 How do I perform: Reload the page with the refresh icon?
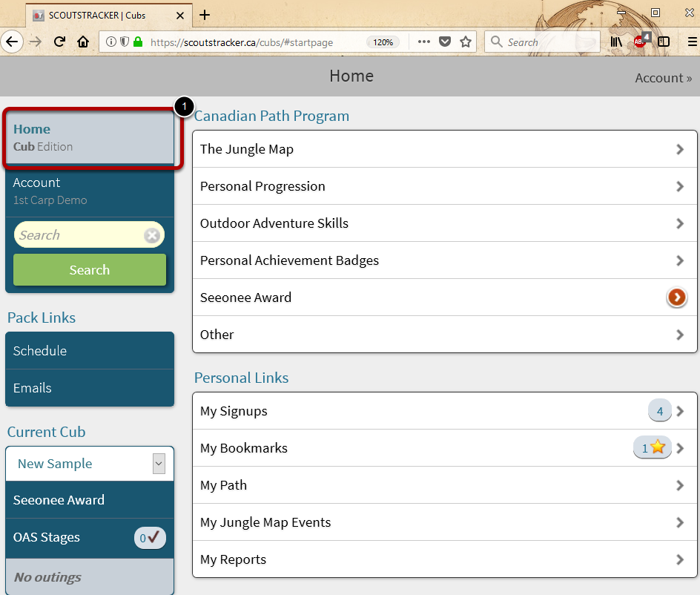(59, 42)
